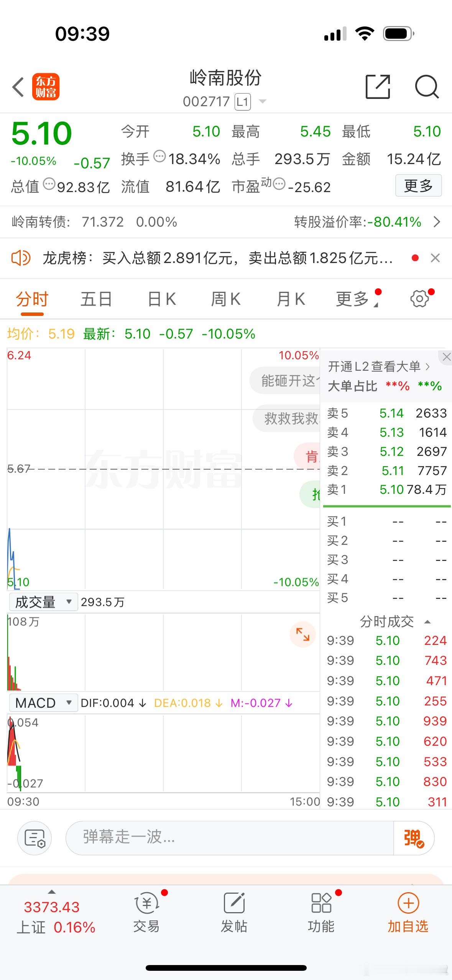Expand the 上证 index bar arrow
Viewport: 452px width, 980px height.
(51, 892)
